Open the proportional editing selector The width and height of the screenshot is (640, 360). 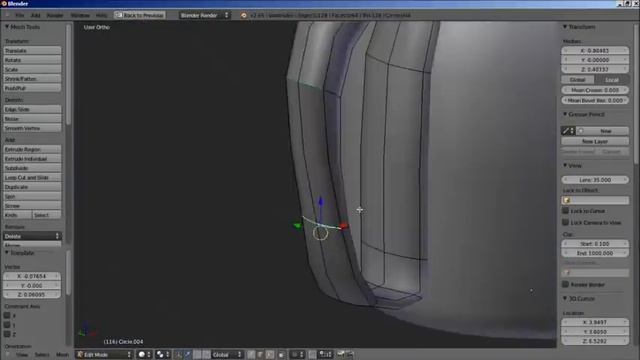click(x=297, y=354)
